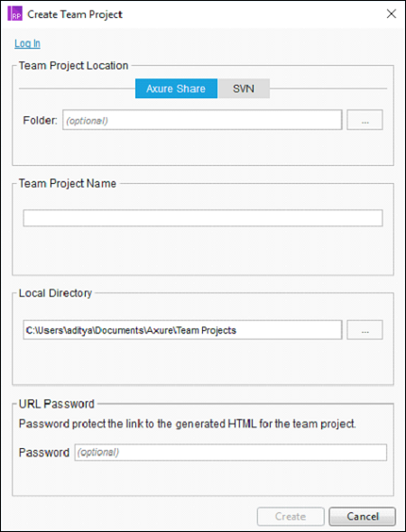Select the Local Directory path field
Screen dimensions: 406x532
182,330
